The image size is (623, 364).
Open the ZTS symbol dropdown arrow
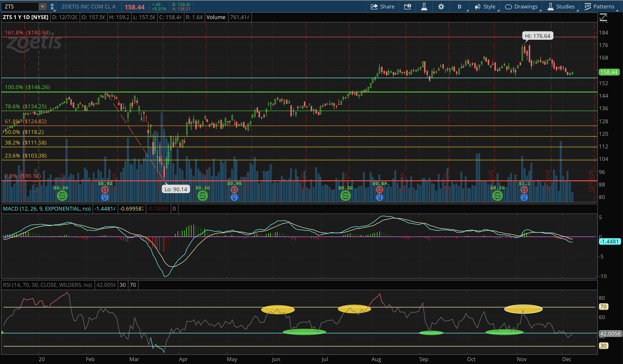(42, 7)
